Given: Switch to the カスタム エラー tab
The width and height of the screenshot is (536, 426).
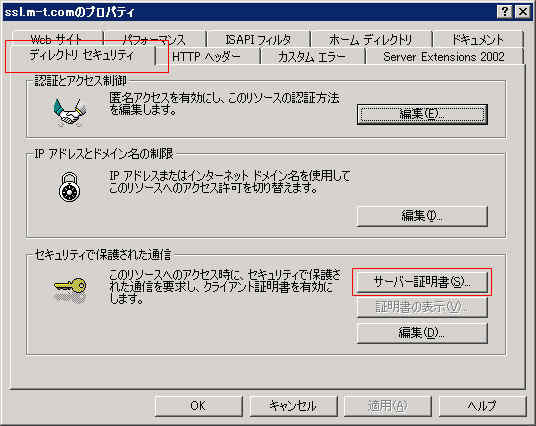Looking at the screenshot, I should point(312,56).
